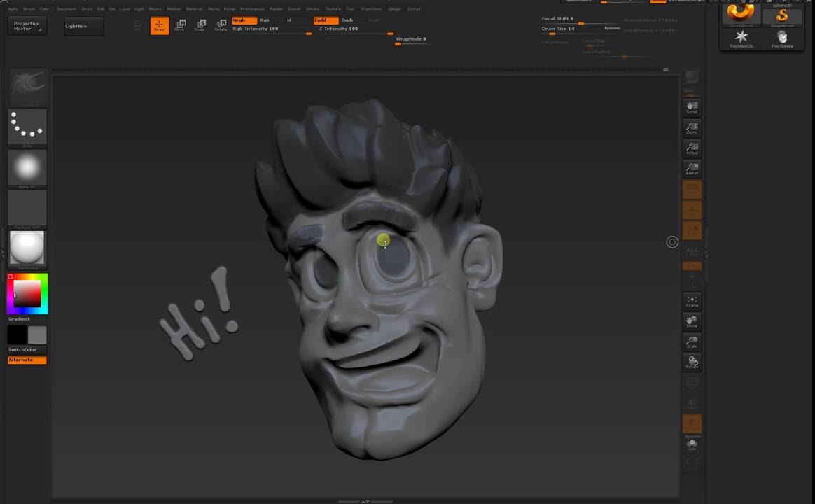
Task: Click the SwitchColor button
Action: (x=27, y=350)
